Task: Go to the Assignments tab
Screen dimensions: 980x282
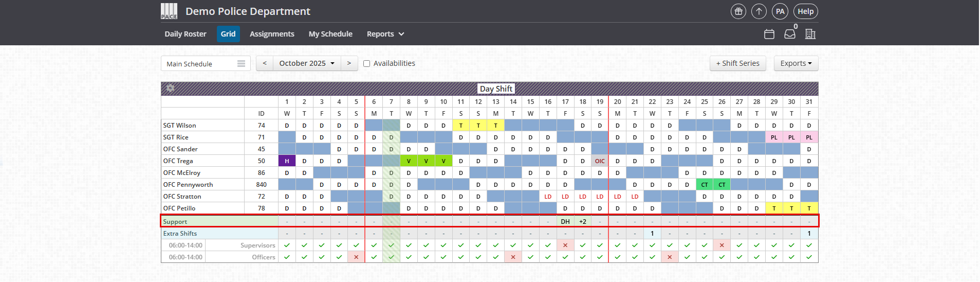Action: point(272,34)
